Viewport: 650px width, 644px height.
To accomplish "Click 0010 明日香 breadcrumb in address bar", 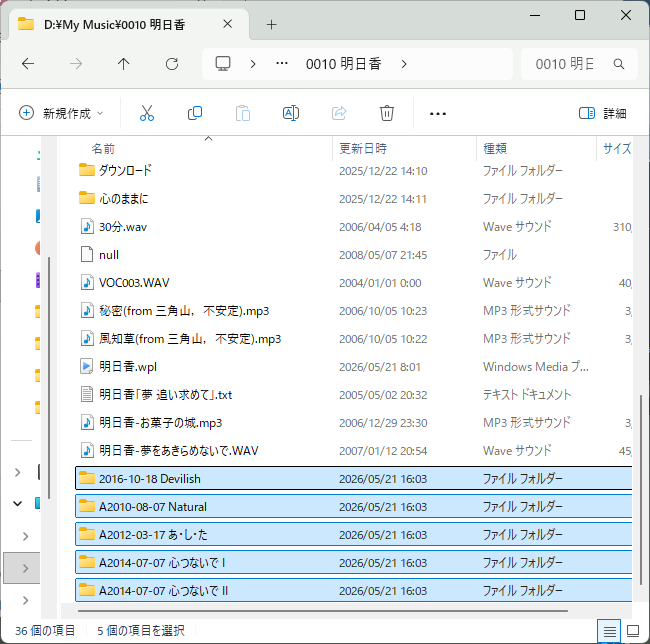I will (x=344, y=64).
